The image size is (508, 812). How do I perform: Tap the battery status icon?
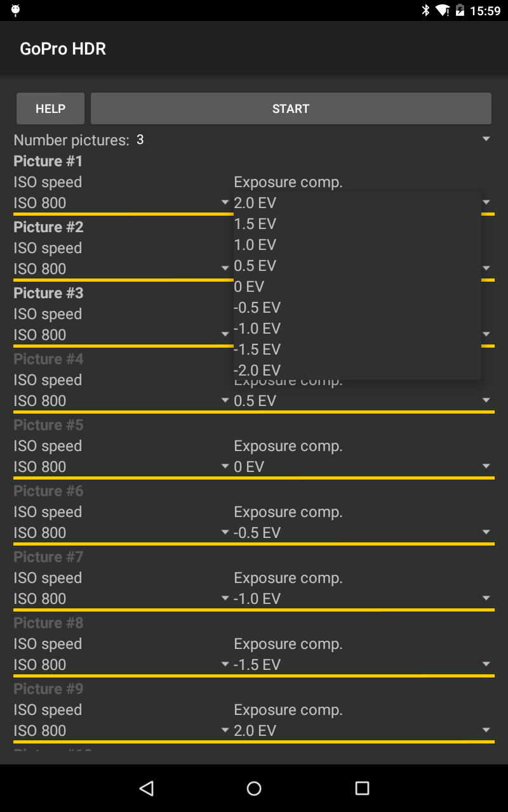[x=460, y=11]
